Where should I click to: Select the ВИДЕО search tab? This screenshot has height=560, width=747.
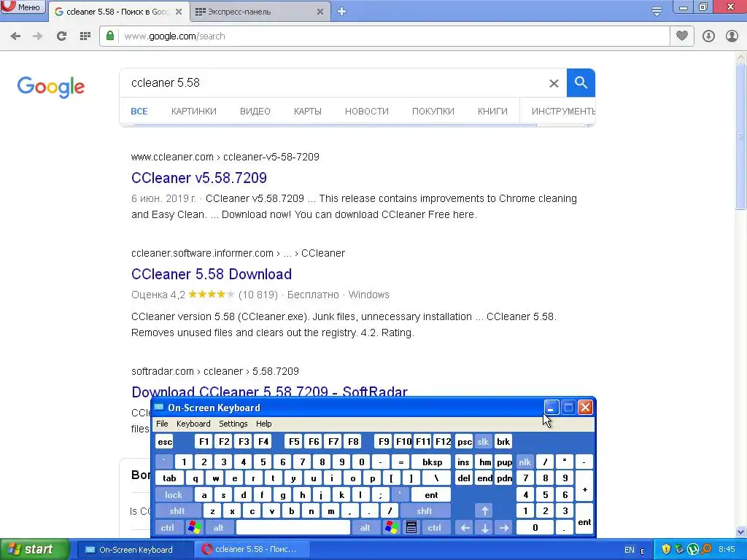point(255,112)
